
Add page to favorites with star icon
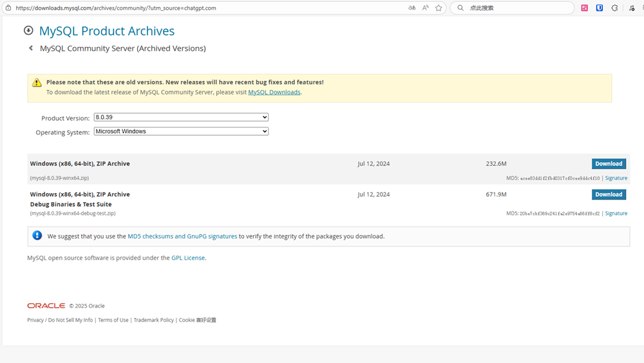pos(439,8)
